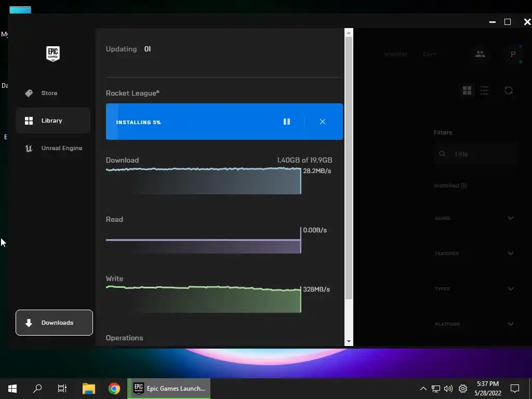Switch library to grid view

tap(467, 90)
